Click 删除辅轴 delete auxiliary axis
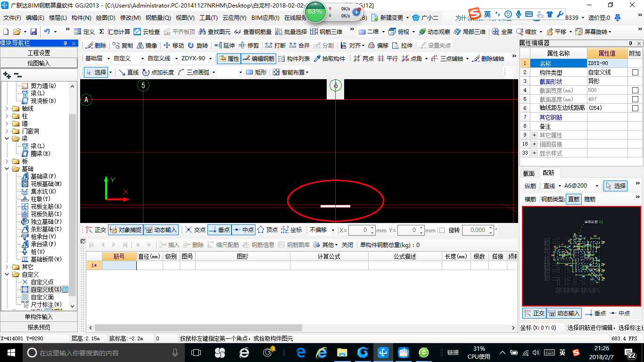This screenshot has height=362, width=644. pyautogui.click(x=488, y=59)
